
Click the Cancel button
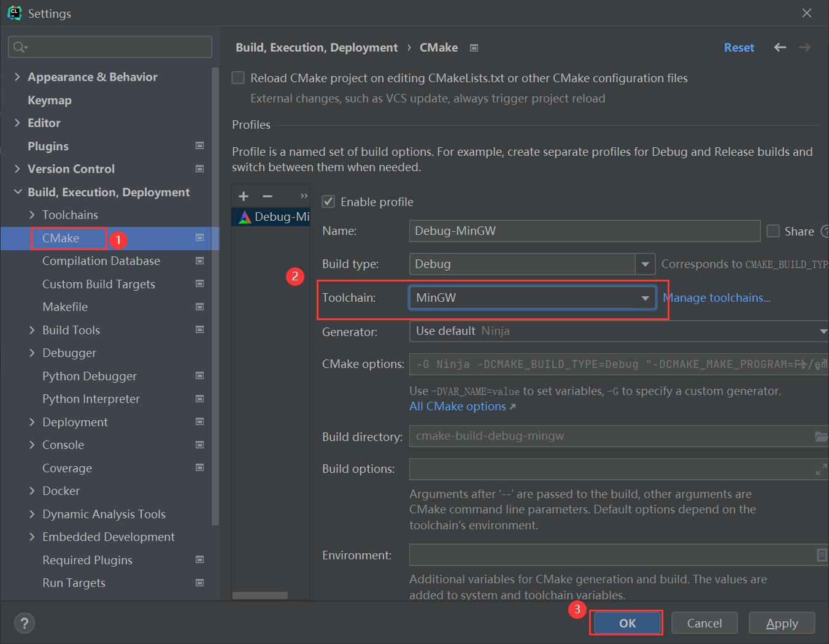[704, 623]
